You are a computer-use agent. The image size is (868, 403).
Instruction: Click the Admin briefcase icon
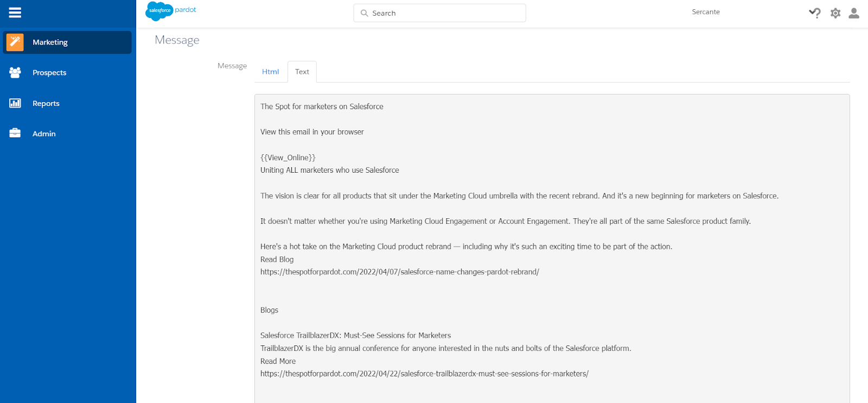pyautogui.click(x=15, y=133)
